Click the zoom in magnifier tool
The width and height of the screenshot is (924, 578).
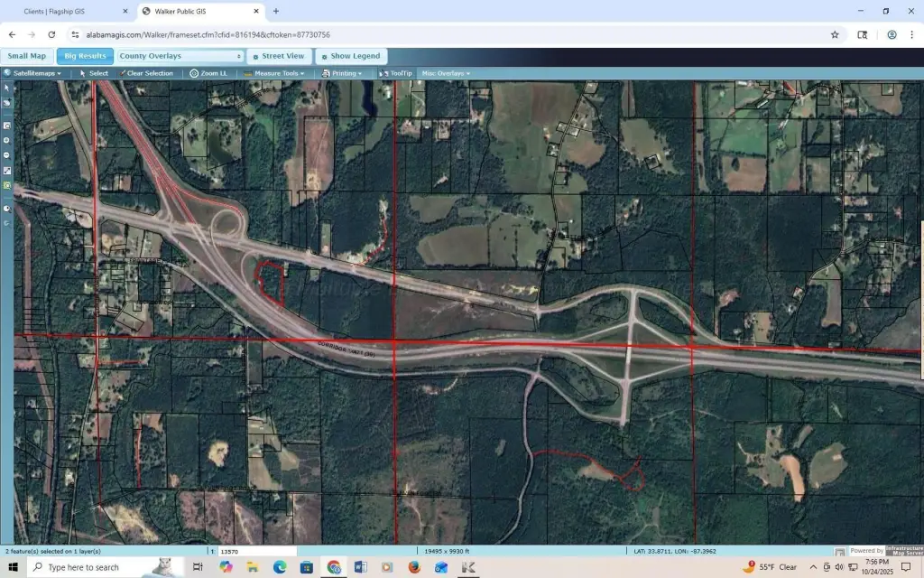click(6, 140)
